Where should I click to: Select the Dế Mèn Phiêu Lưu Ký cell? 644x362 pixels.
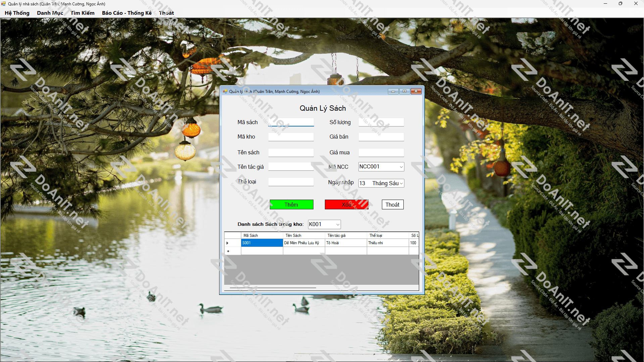click(x=304, y=243)
